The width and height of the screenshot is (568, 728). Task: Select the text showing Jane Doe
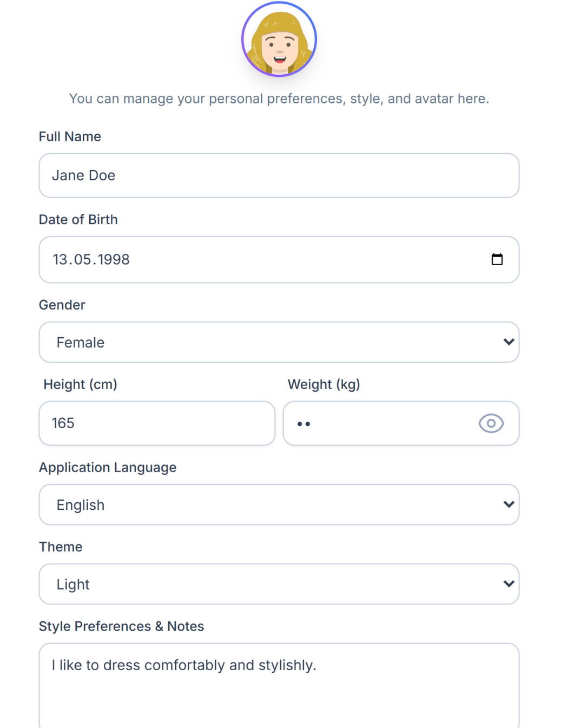(83, 175)
